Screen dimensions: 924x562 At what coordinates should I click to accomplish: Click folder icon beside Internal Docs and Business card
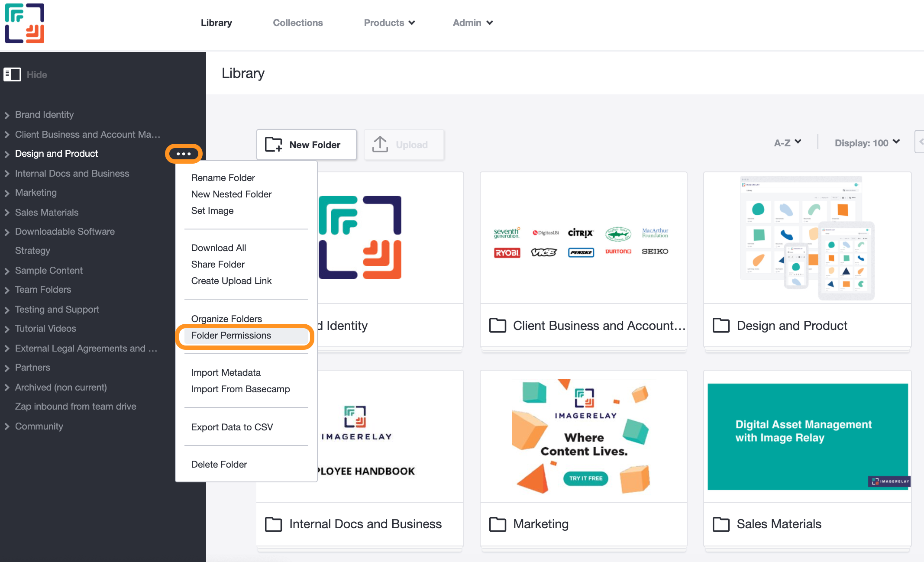[273, 524]
